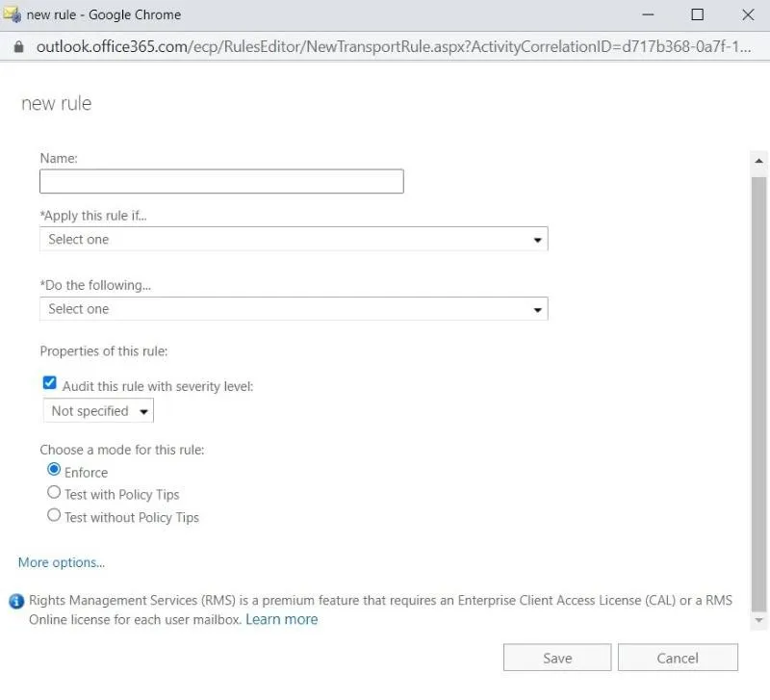Close the new rule window

click(748, 14)
